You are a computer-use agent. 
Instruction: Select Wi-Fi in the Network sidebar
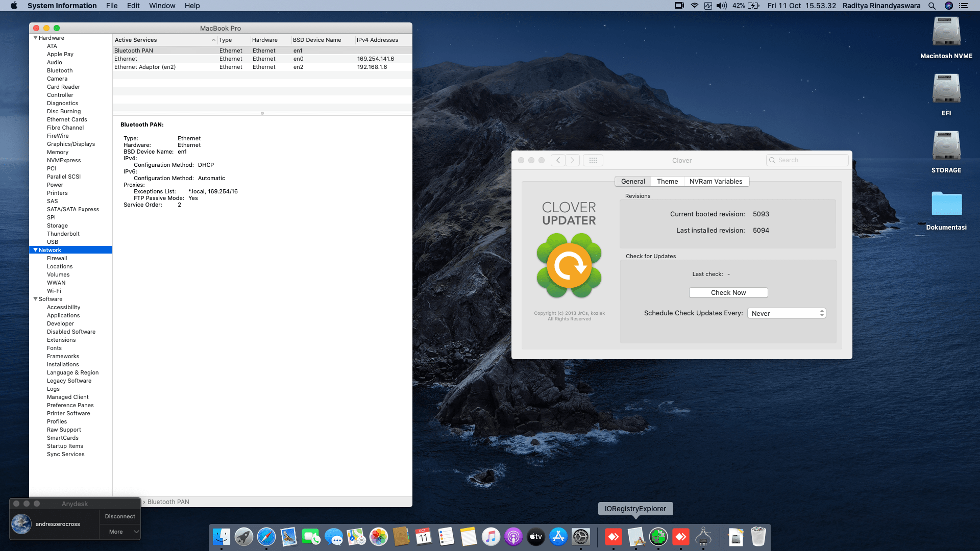point(54,291)
